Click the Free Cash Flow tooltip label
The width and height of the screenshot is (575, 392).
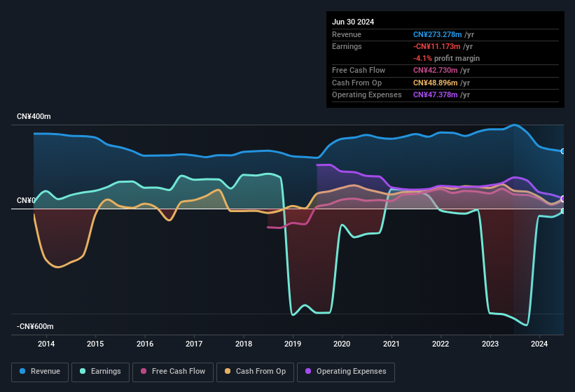(x=359, y=70)
